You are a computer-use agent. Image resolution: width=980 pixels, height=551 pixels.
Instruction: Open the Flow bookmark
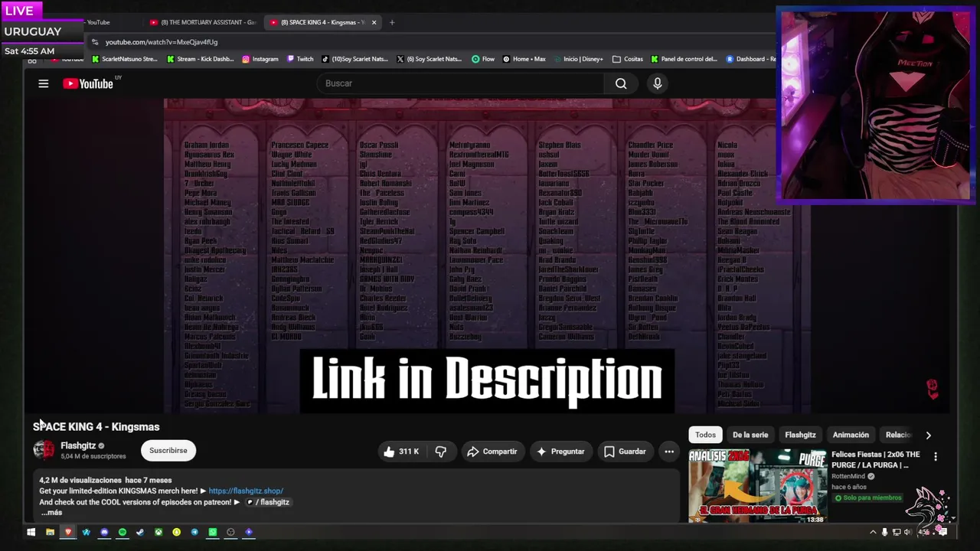(483, 59)
